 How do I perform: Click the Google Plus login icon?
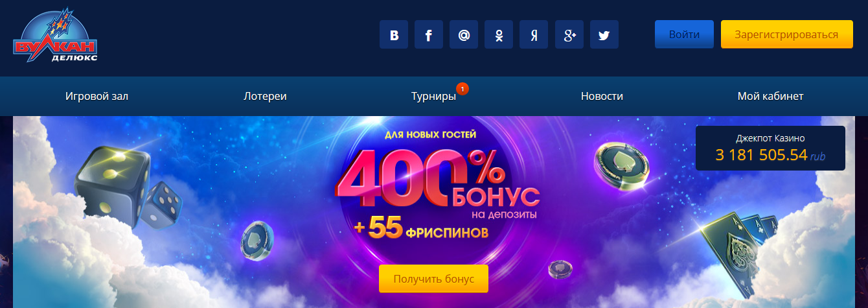tap(569, 35)
